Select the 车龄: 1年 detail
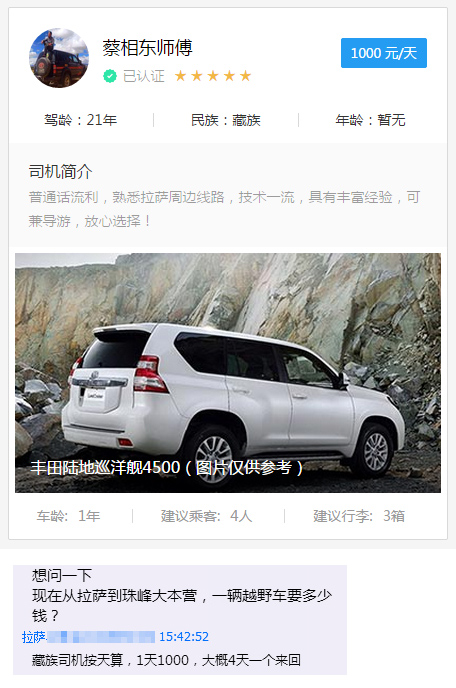456x688 pixels. click(x=68, y=516)
